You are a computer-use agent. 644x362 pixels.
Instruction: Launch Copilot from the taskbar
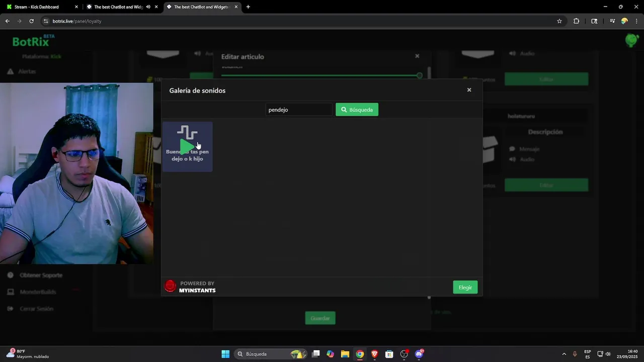(x=330, y=354)
